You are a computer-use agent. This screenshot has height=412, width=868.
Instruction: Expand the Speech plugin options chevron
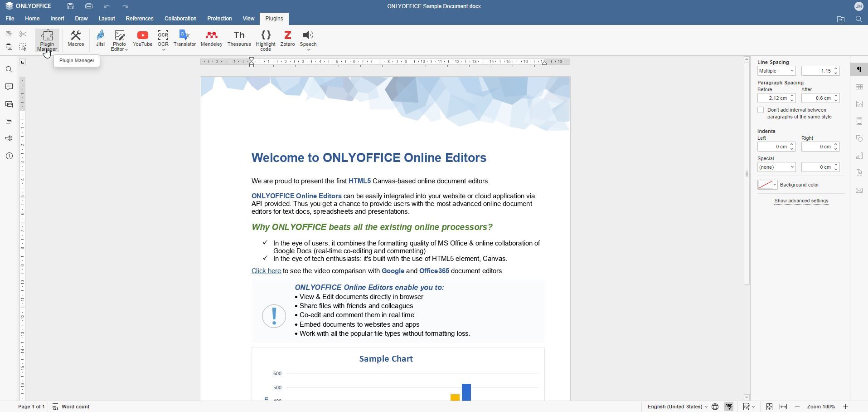click(310, 49)
